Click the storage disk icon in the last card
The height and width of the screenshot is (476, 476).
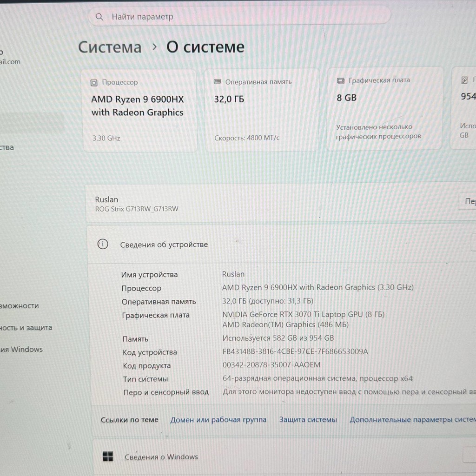click(x=464, y=80)
